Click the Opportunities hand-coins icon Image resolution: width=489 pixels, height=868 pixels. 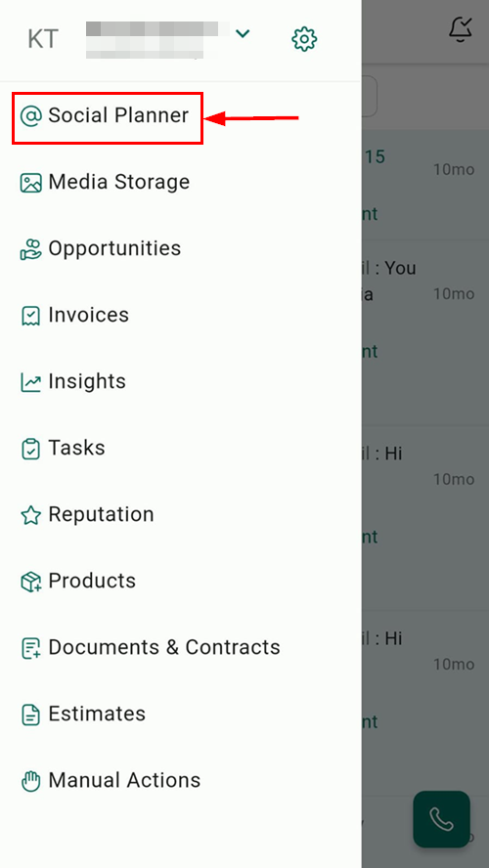pos(31,249)
